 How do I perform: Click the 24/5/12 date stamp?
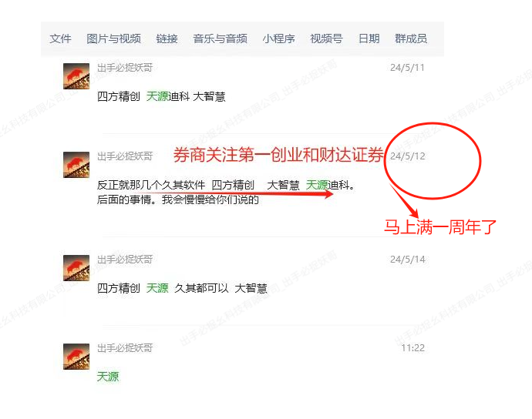(408, 156)
